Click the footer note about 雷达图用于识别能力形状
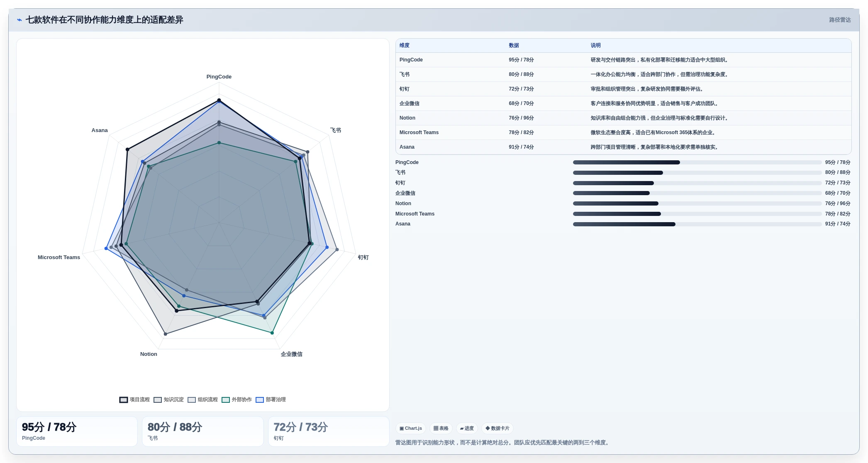Viewport: 868px width, 463px height. (503, 443)
